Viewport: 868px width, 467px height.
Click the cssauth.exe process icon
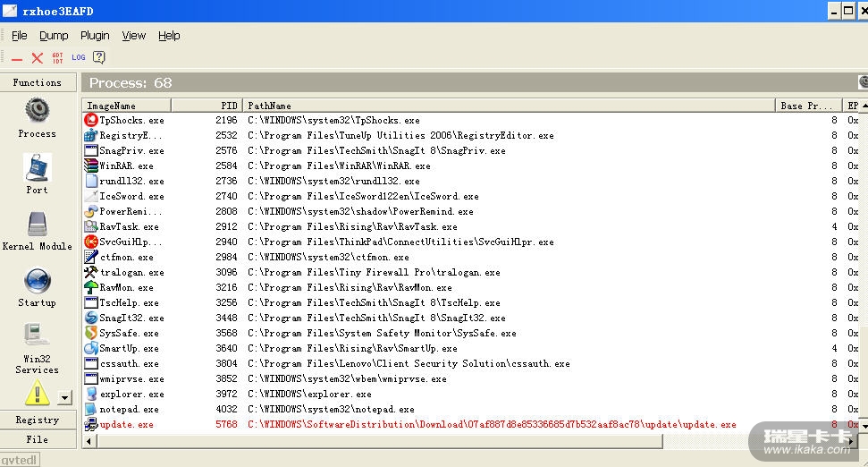(x=91, y=363)
